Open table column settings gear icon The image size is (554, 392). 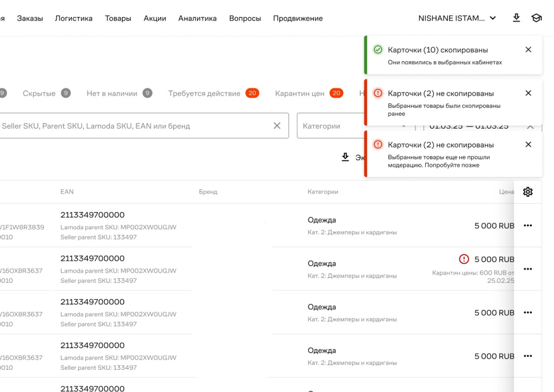coord(528,192)
